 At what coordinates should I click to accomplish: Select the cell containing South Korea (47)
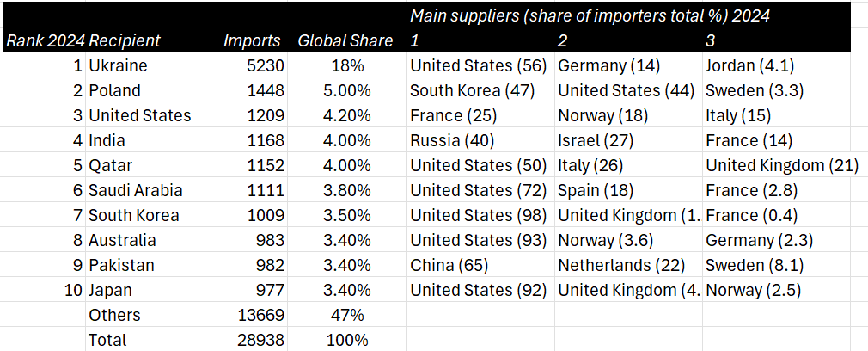pos(480,91)
